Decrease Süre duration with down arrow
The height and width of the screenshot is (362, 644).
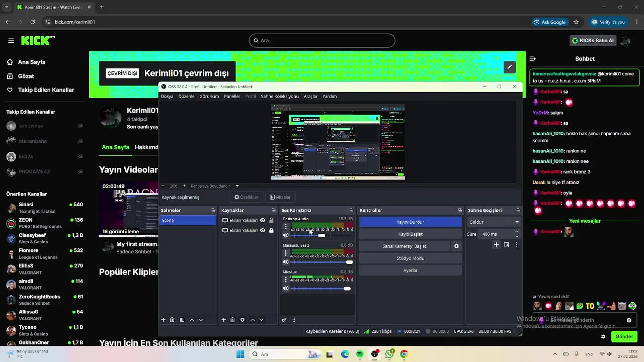click(517, 236)
